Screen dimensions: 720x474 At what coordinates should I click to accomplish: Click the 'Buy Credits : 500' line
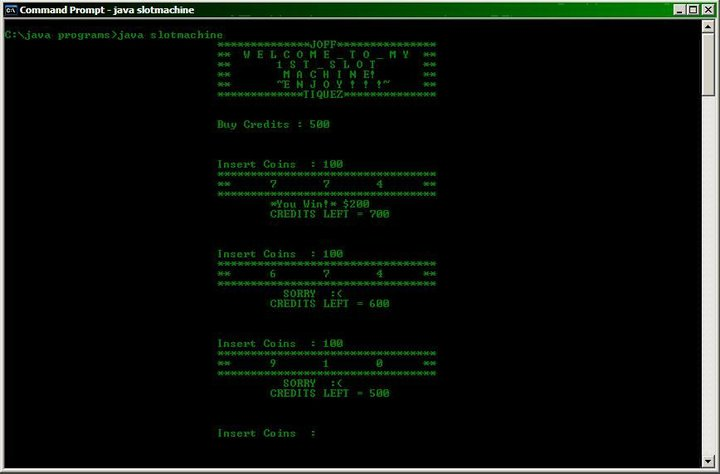tap(273, 124)
